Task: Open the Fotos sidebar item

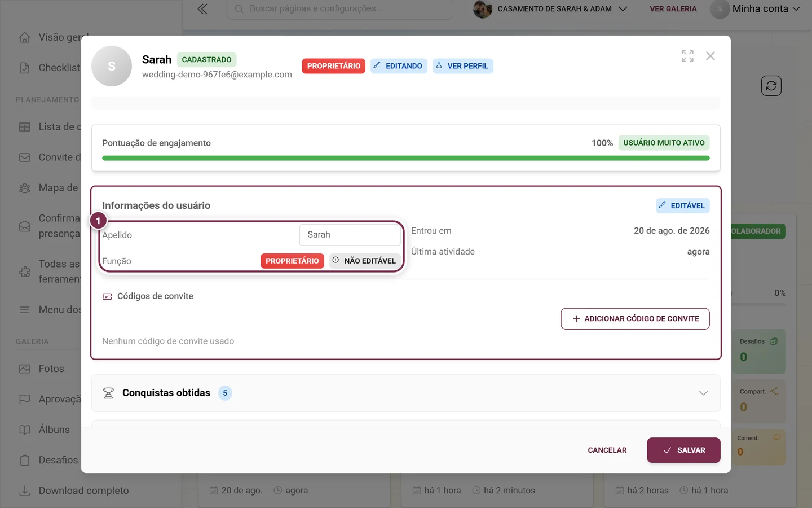Action: click(x=51, y=369)
